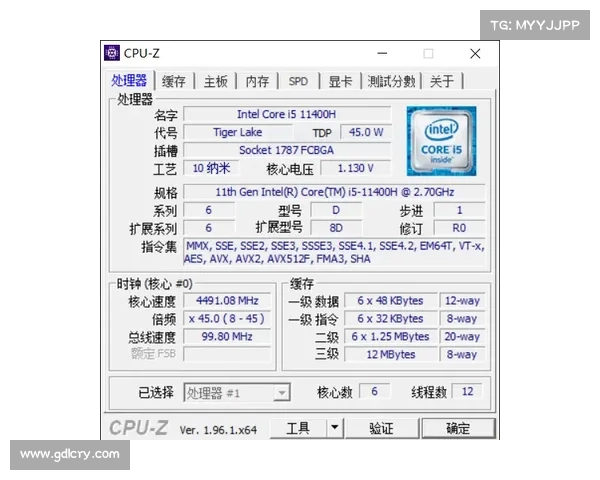Viewport: 600px width, 480px height.
Task: Open the 关于 tab
Action: [442, 81]
